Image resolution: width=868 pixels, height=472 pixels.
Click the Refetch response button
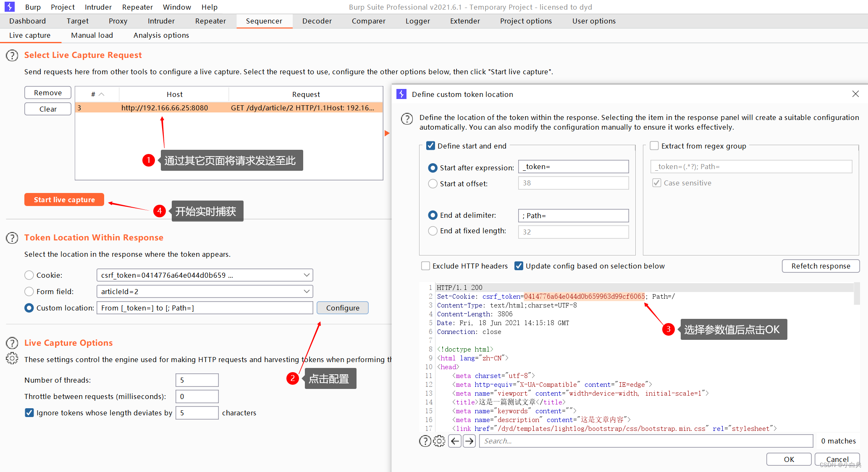point(821,266)
